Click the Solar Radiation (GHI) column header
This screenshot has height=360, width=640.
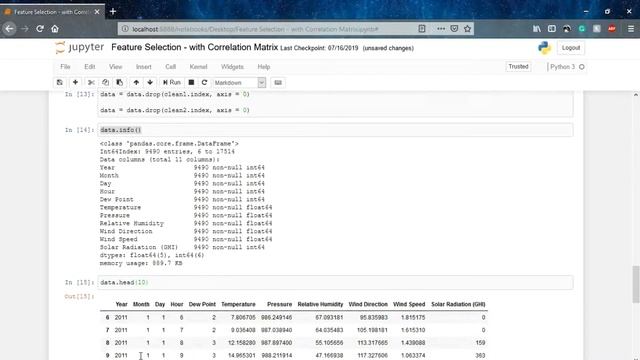coord(458,304)
